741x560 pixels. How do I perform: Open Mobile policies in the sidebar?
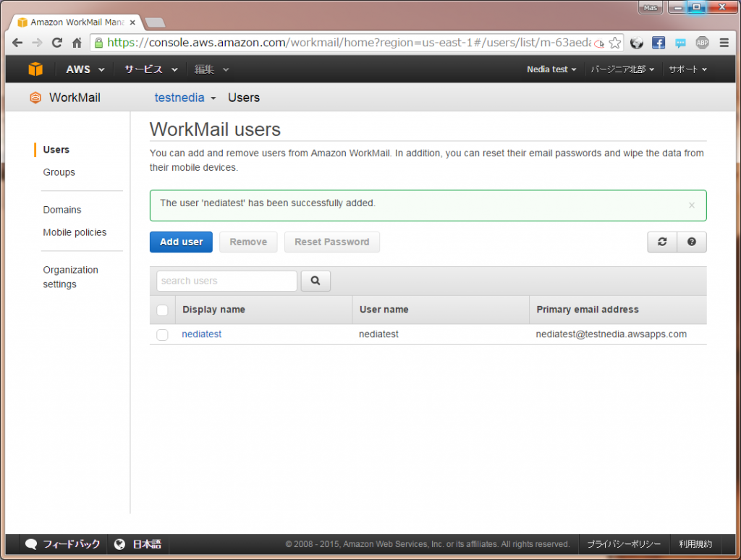click(75, 232)
